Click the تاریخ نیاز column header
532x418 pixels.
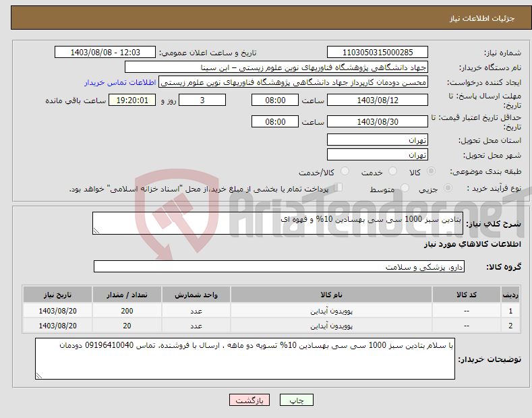pos(58,295)
